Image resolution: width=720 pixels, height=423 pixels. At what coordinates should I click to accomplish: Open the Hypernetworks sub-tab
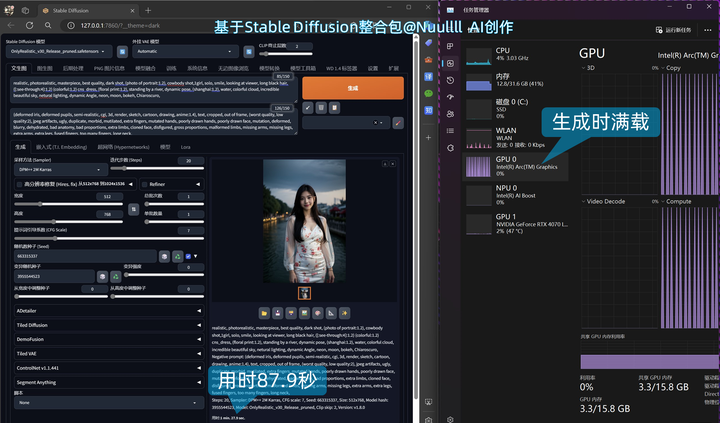click(124, 147)
